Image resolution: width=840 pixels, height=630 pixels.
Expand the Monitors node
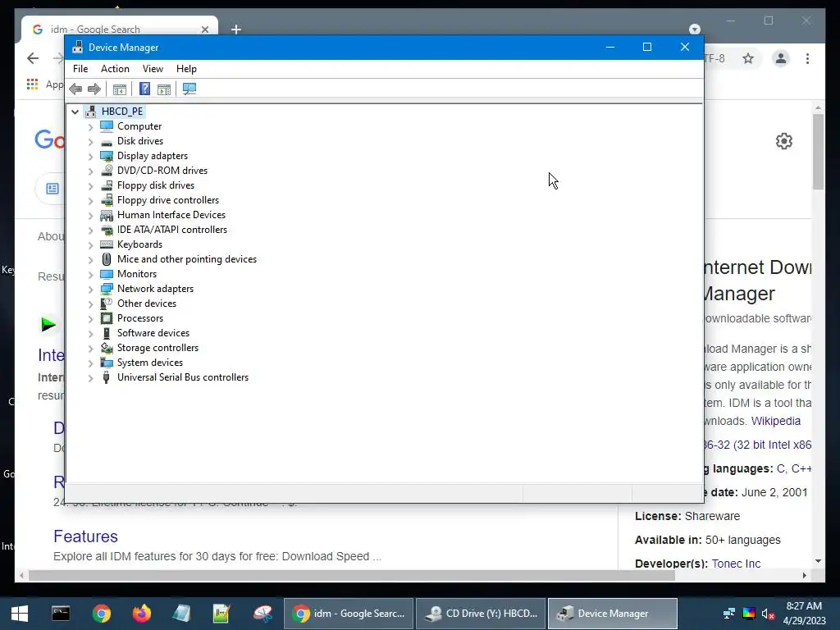pos(90,274)
